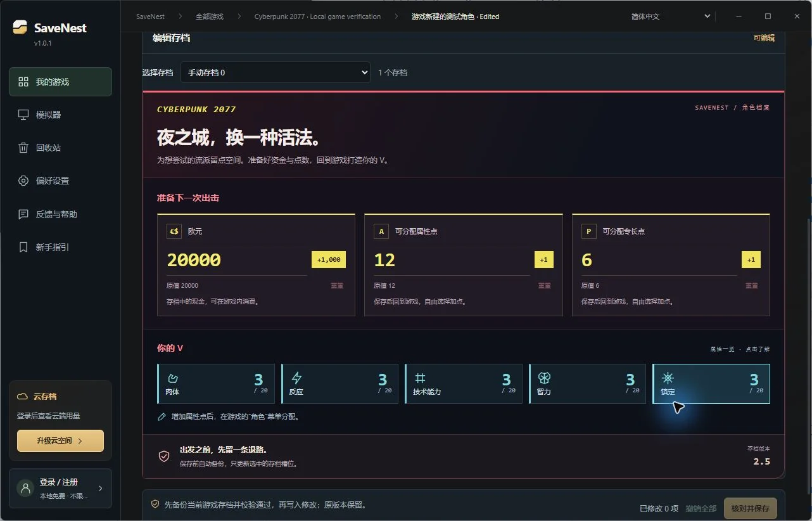Click the snowflake icon on 镇定 card
The width and height of the screenshot is (812, 521).
(668, 378)
